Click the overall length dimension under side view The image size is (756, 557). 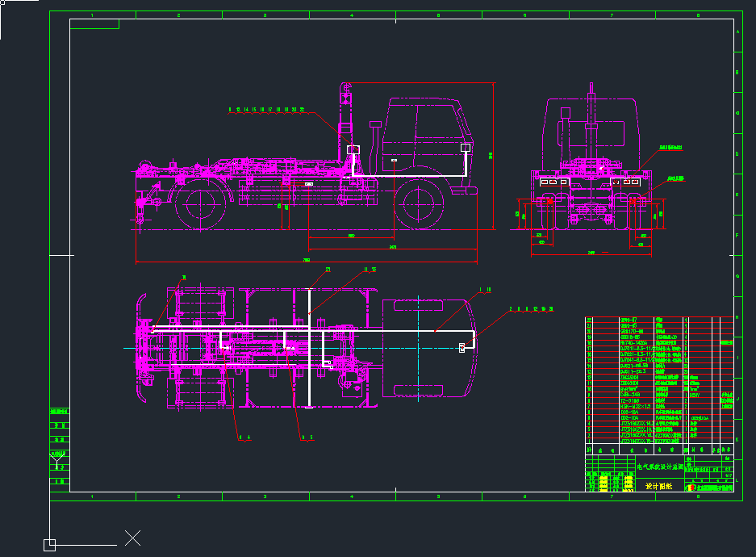coord(307,262)
